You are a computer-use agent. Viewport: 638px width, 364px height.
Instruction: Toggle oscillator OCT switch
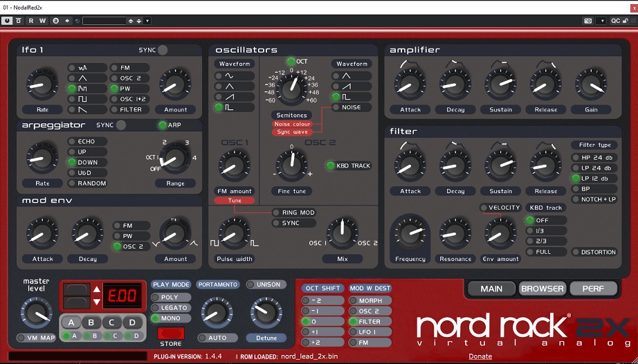coord(291,62)
